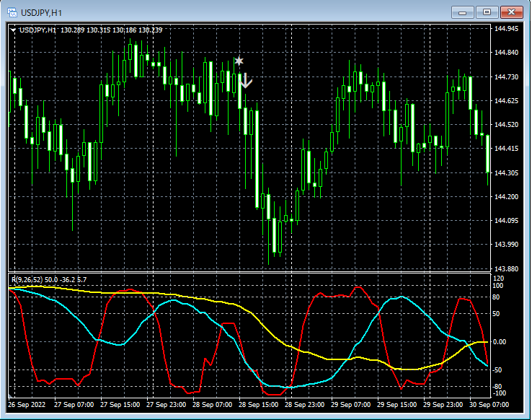Click the white down arrow sell signal
532x420 pixels.
tap(246, 80)
